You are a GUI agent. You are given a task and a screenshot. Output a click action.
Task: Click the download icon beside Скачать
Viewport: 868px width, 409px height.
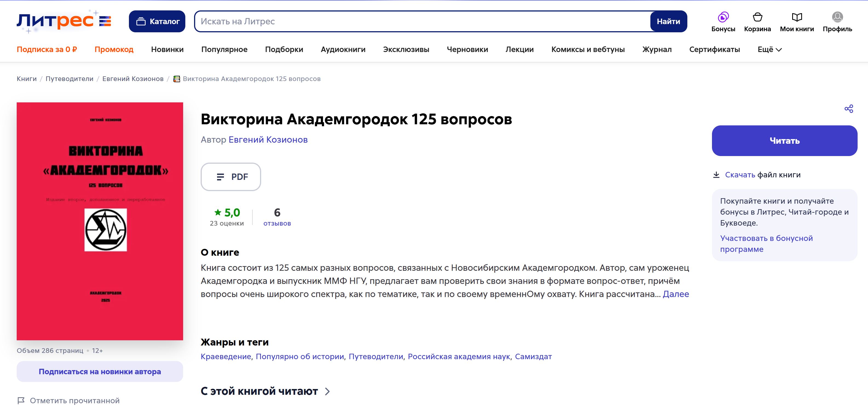click(716, 175)
